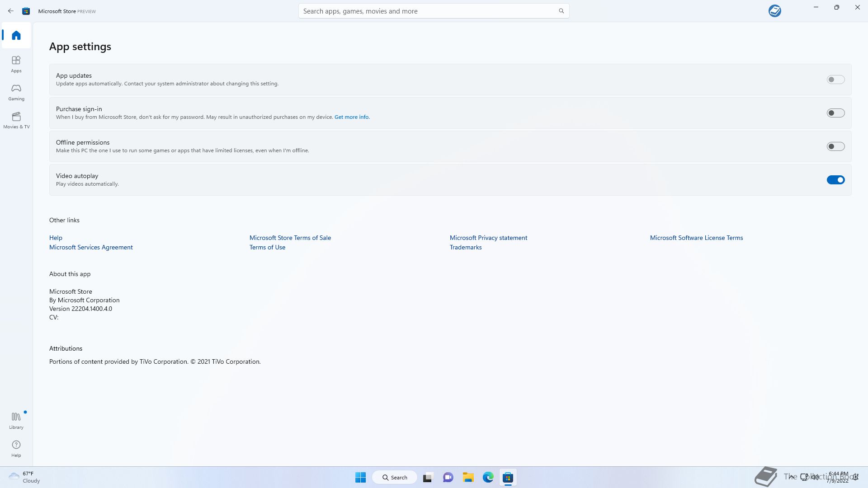Viewport: 868px width, 488px height.
Task: Open the Library in sidebar
Action: coord(16,421)
